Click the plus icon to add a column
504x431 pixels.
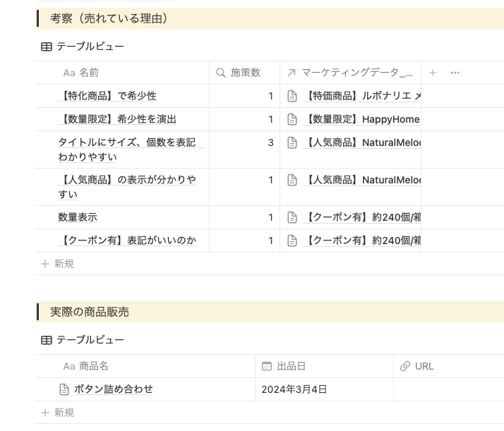coord(432,73)
